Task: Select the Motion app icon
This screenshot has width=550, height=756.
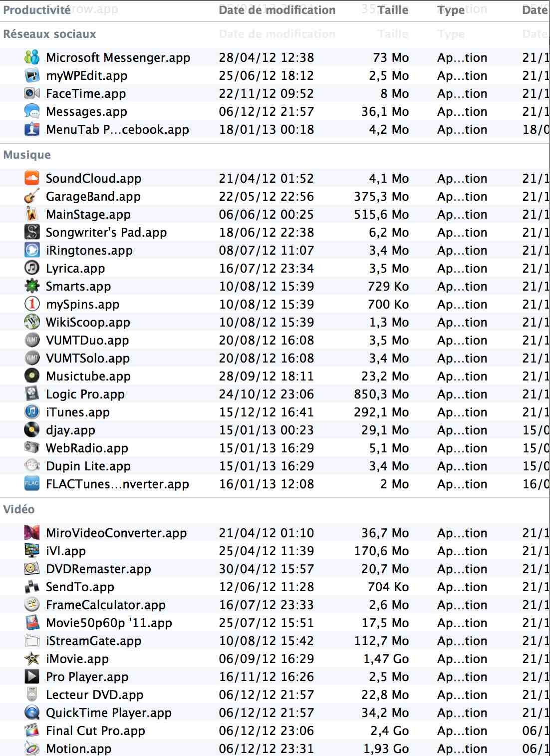Action: pos(32,749)
